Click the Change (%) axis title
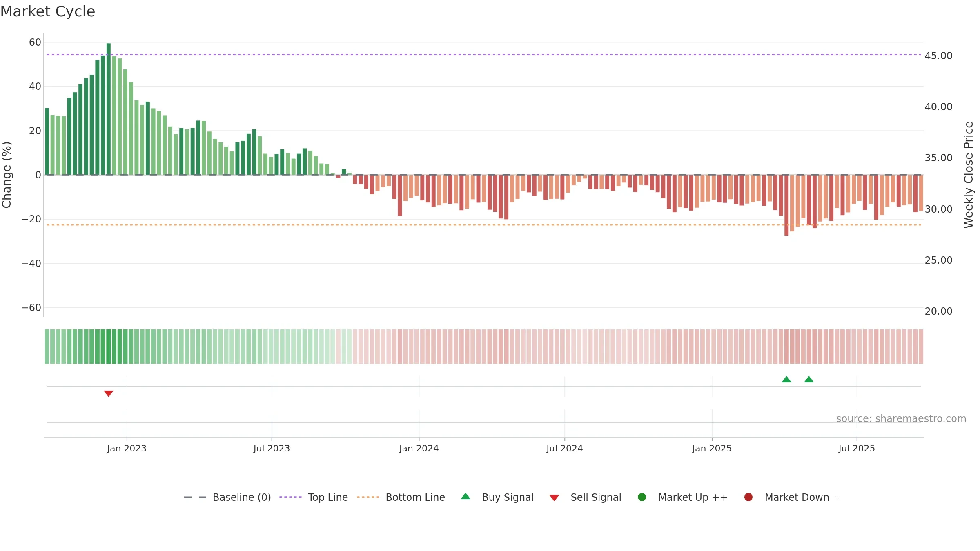 7,175
